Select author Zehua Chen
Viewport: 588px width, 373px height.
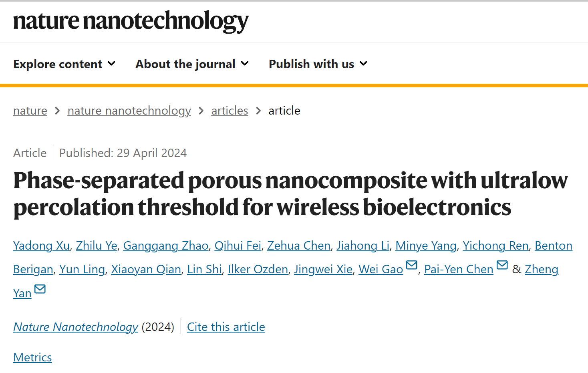click(299, 246)
